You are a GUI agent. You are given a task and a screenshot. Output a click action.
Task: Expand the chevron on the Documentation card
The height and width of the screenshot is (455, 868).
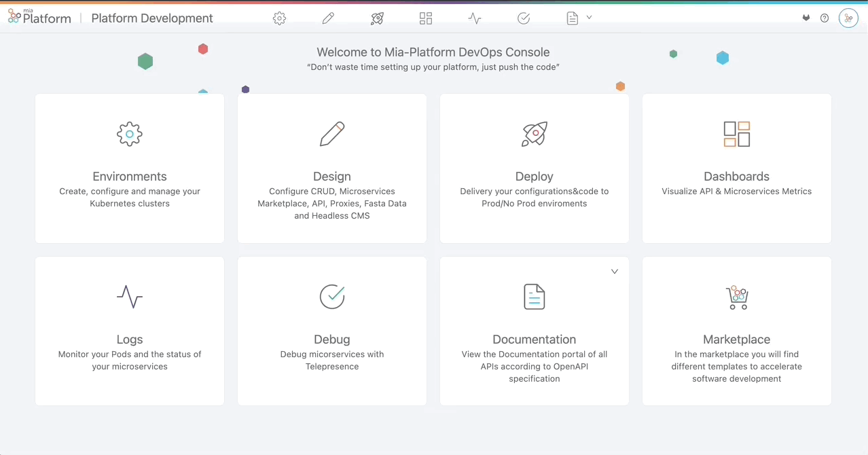pyautogui.click(x=614, y=271)
